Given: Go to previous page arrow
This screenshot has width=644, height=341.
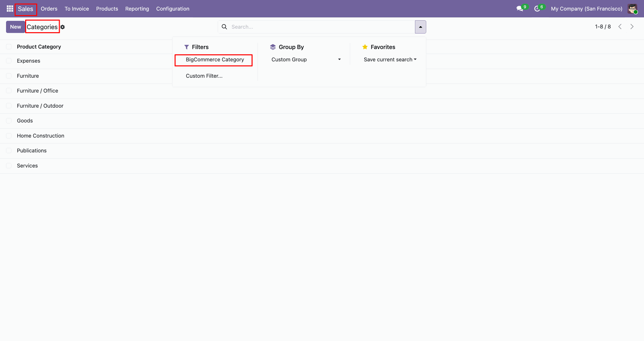Looking at the screenshot, I should tap(620, 26).
